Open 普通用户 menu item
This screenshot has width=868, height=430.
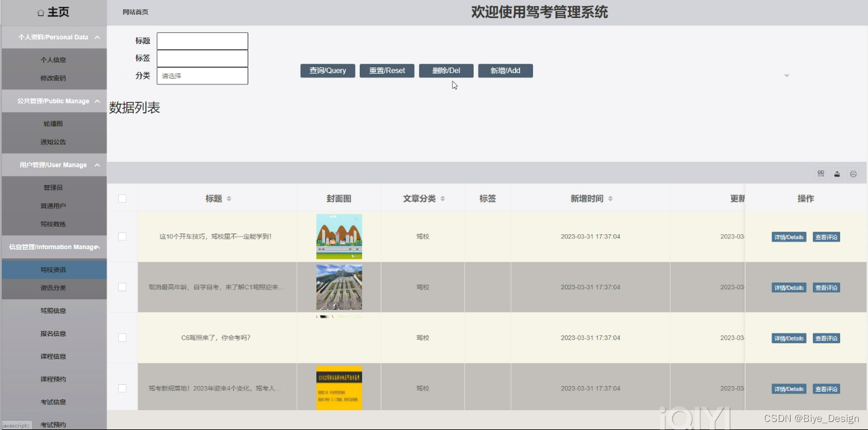[x=53, y=206]
